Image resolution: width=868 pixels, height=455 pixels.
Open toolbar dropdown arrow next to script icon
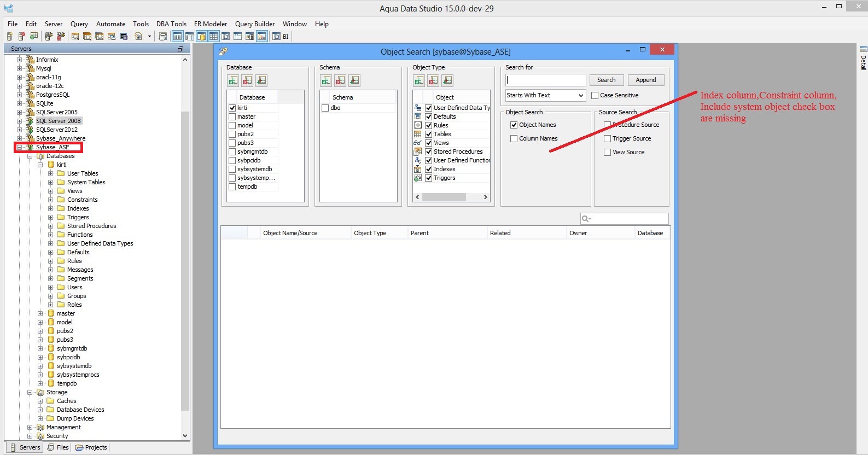[149, 37]
